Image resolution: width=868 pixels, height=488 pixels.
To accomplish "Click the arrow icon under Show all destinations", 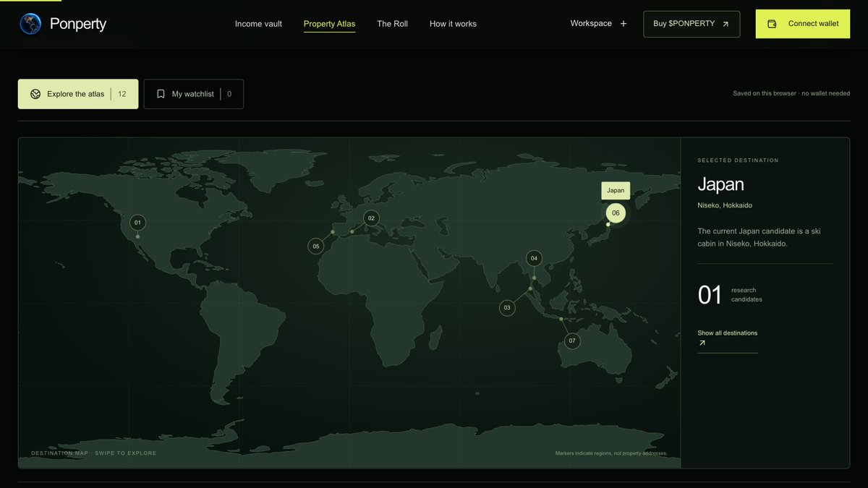I will click(702, 343).
